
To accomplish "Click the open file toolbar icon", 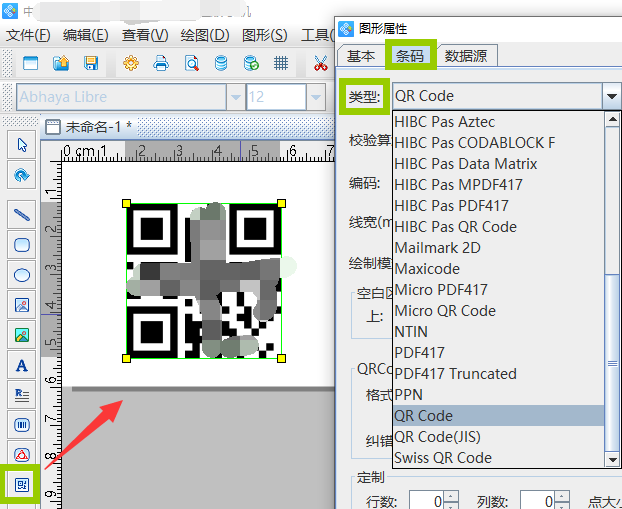I will [61, 63].
